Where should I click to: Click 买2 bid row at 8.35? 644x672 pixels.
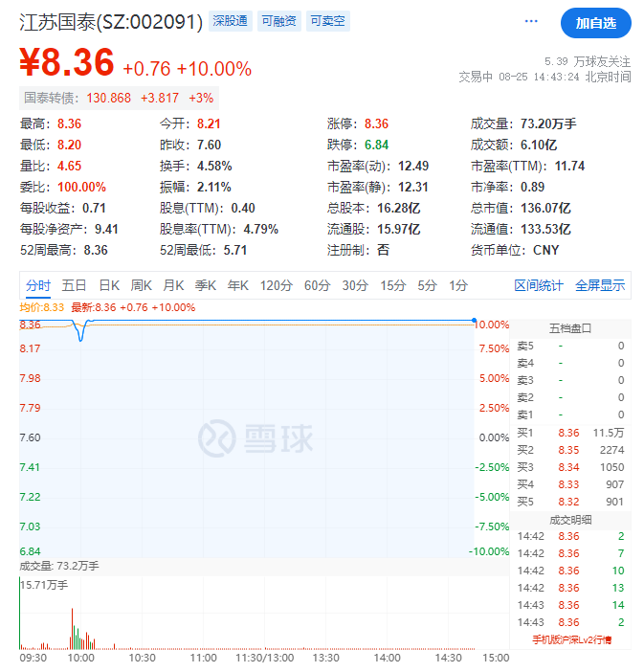[x=570, y=450]
